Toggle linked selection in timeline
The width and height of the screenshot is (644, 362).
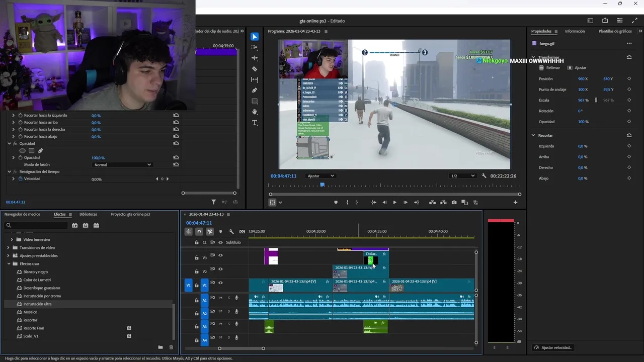coord(210,232)
